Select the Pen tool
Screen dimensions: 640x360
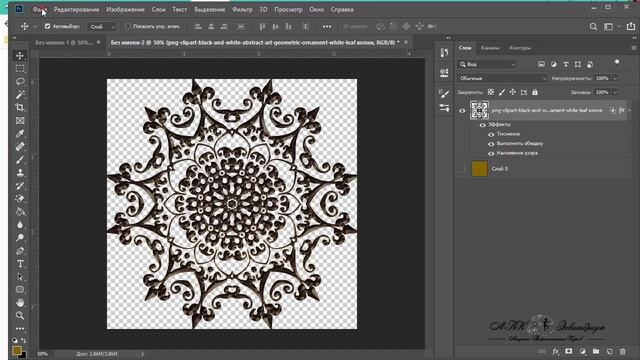20,251
